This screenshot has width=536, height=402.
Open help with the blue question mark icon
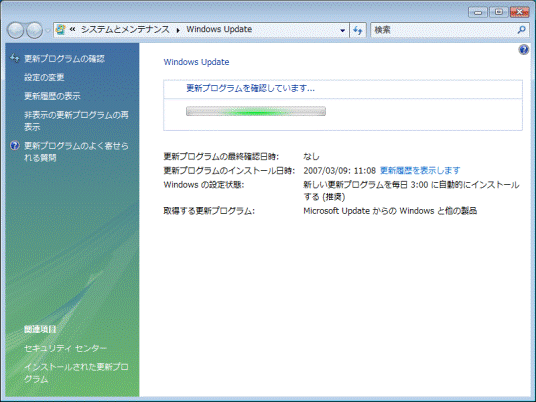[x=523, y=50]
